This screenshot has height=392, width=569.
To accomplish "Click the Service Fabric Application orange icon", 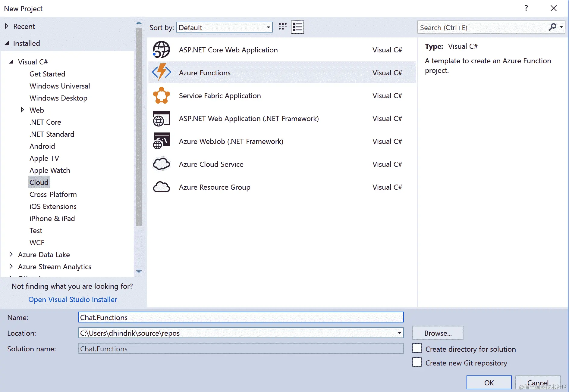I will pos(162,95).
